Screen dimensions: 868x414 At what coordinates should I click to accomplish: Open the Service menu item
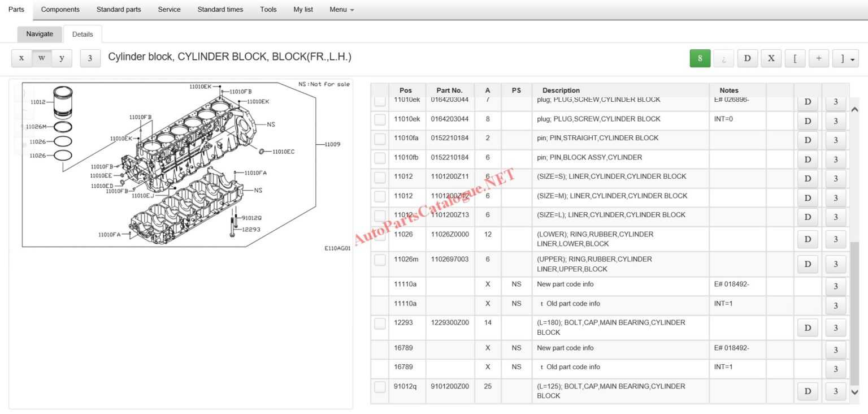tap(169, 10)
